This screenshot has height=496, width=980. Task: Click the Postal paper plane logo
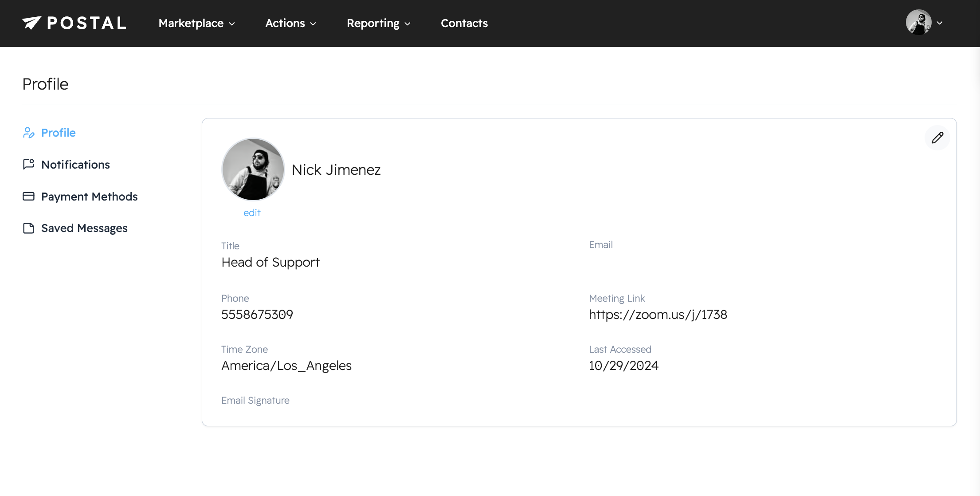[31, 23]
